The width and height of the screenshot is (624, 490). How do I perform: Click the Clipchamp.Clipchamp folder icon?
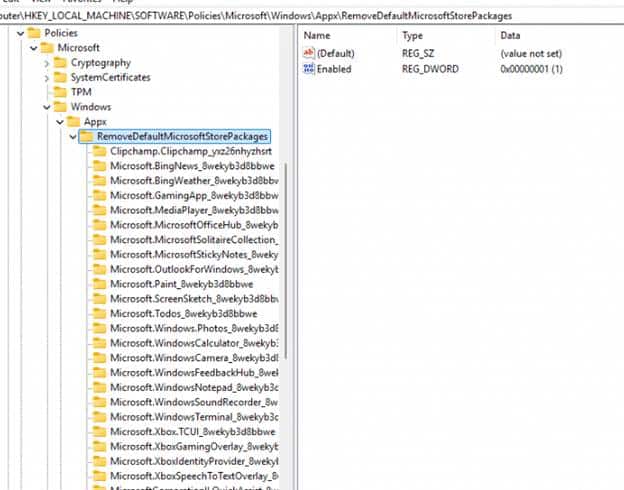tap(99, 151)
